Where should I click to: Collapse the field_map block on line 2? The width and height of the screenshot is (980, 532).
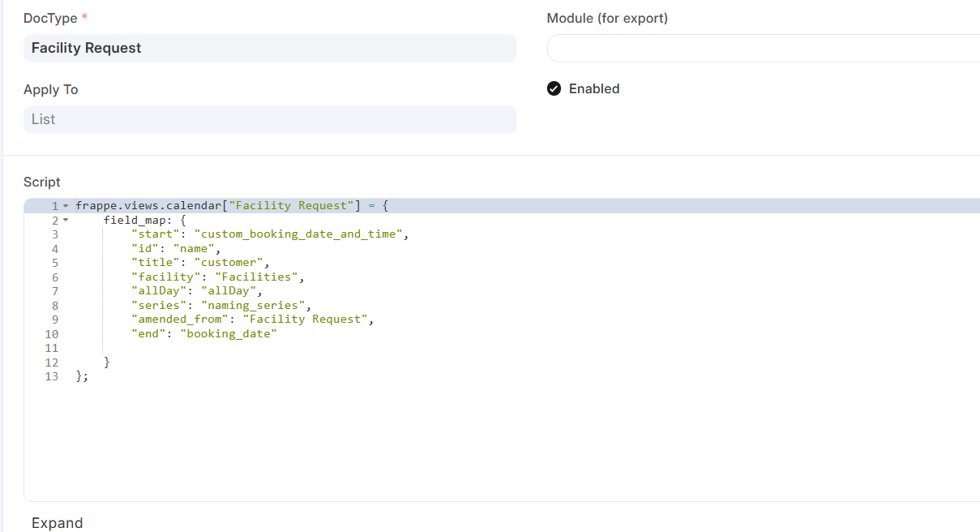point(65,220)
